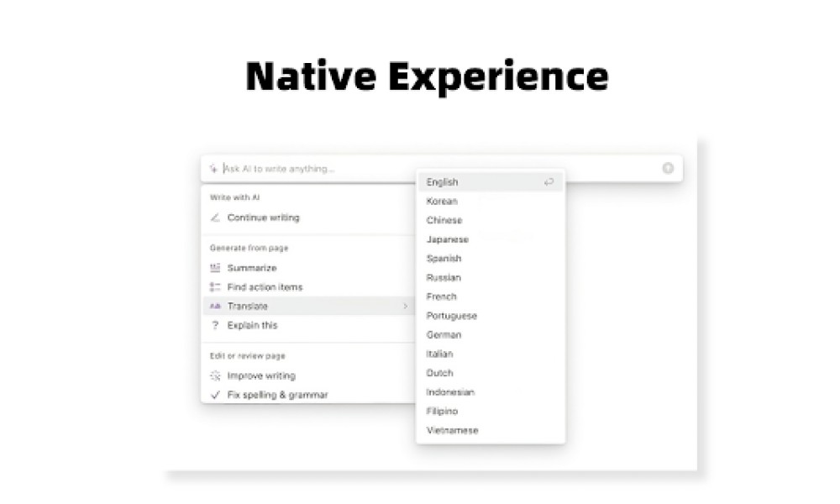840x504 pixels.
Task: Click the Edit or review page label
Action: (x=248, y=356)
